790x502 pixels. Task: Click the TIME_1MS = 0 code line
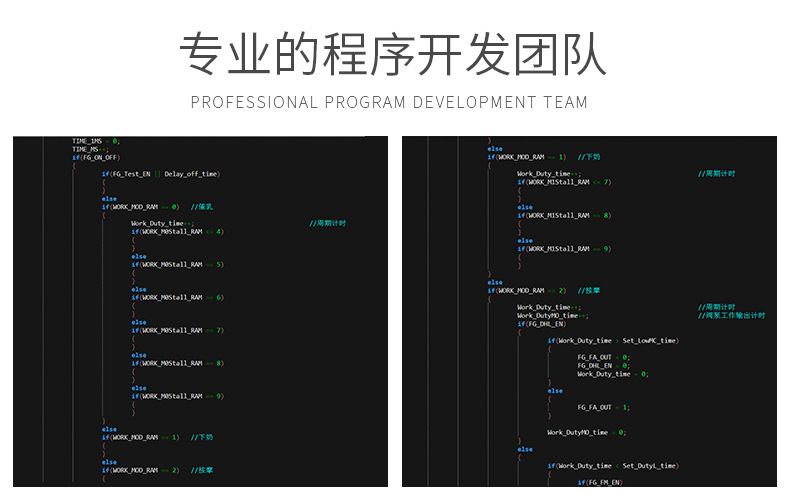pos(96,141)
